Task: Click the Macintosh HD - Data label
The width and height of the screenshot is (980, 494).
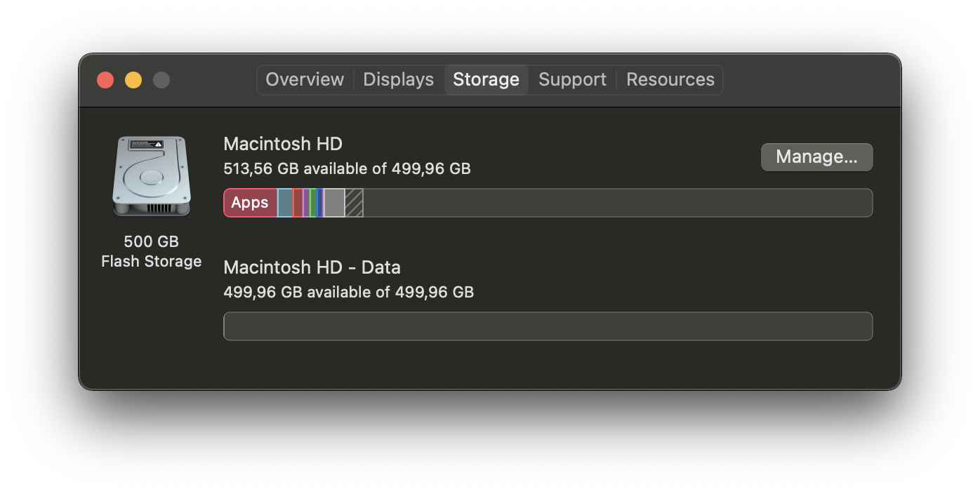Action: 312,267
